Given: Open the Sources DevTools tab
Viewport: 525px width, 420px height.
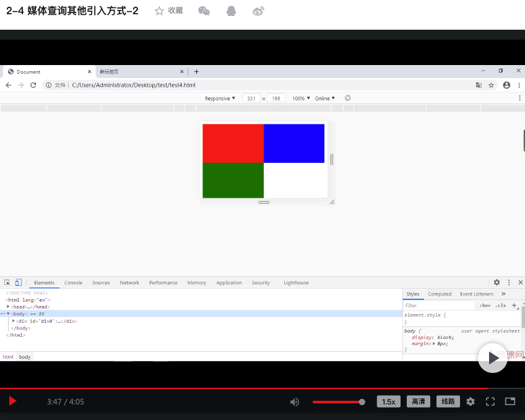Looking at the screenshot, I should click(101, 282).
